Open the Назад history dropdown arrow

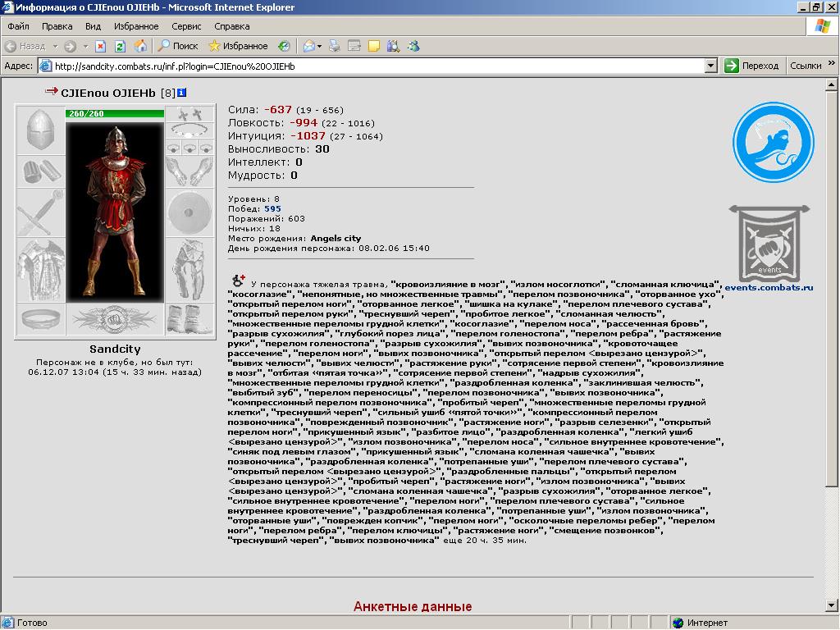click(x=55, y=46)
